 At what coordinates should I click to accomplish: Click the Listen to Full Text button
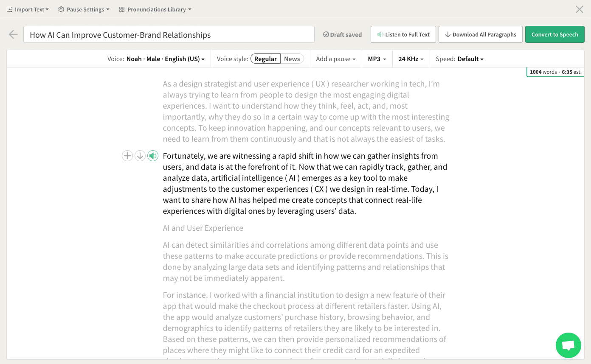click(x=403, y=34)
